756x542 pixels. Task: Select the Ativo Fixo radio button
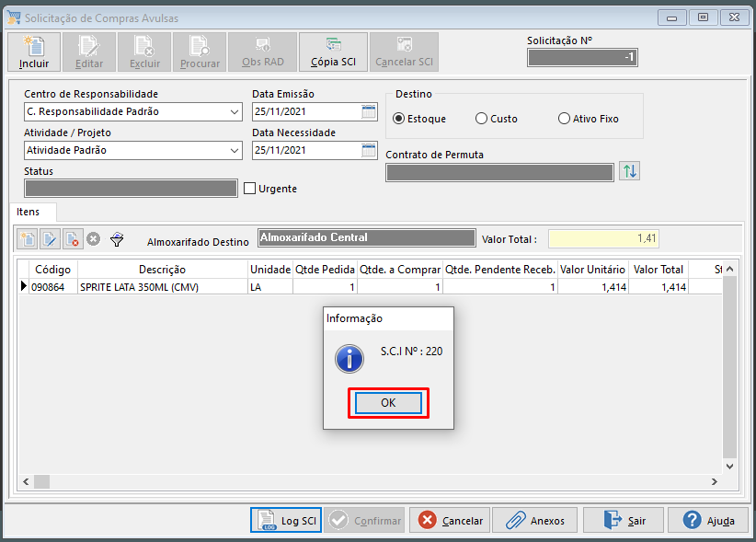click(x=564, y=119)
